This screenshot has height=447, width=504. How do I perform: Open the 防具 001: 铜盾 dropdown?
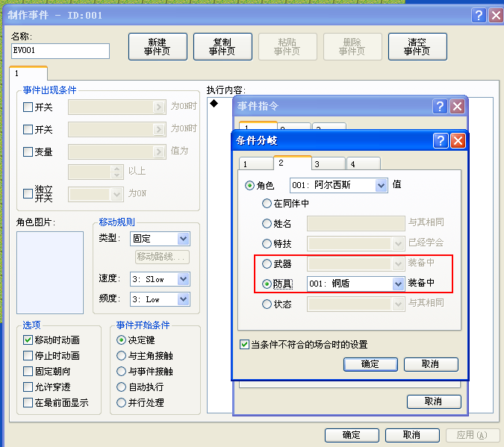click(398, 284)
